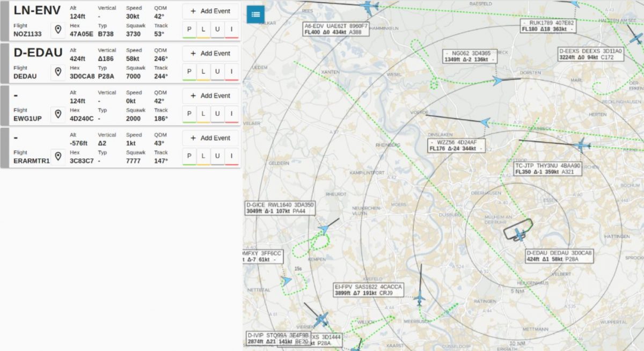Open the D-EEXS DEEXS C172 map label
644x351 pixels.
(x=591, y=54)
